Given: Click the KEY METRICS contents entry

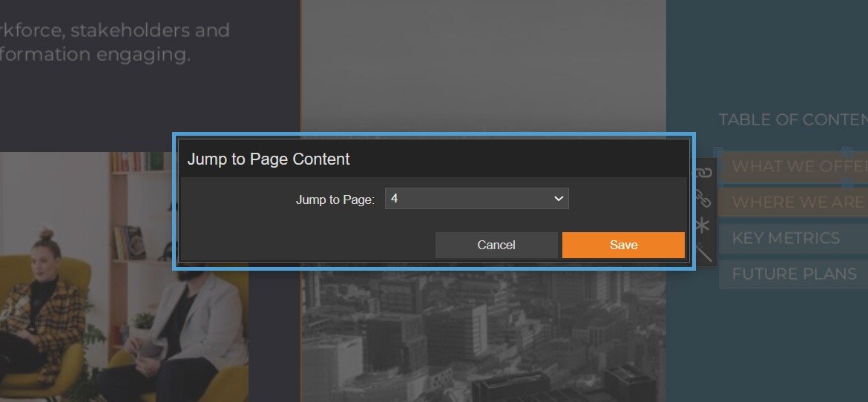Looking at the screenshot, I should pos(786,238).
